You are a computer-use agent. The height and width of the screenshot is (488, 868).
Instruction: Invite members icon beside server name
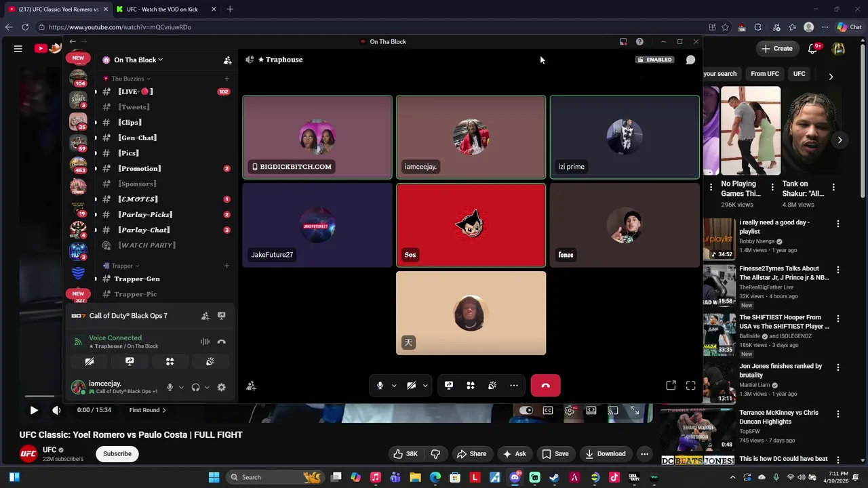(227, 60)
